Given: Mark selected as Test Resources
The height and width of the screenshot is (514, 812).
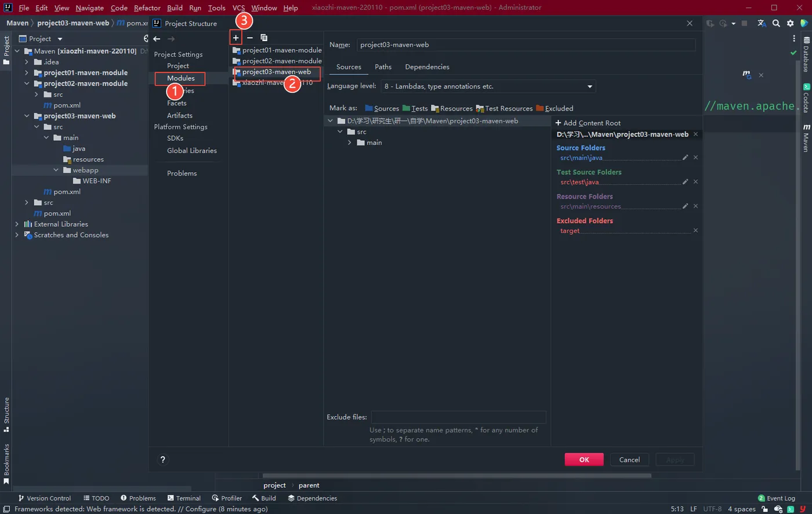Looking at the screenshot, I should (x=504, y=108).
